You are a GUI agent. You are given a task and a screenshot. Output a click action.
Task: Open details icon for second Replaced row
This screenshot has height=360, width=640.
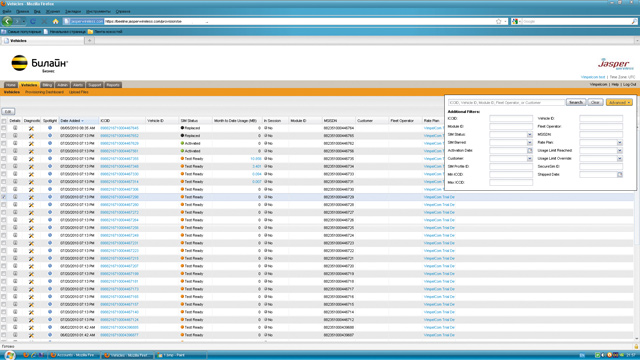[15, 136]
